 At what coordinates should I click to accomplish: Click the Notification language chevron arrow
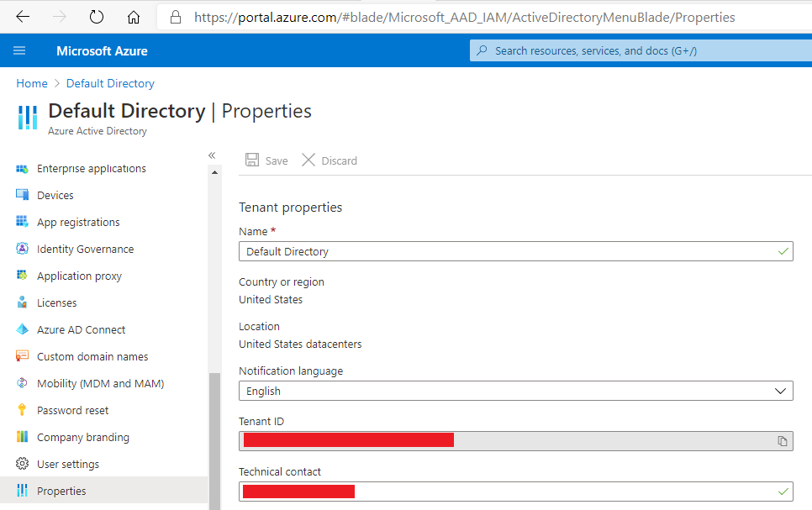pos(780,391)
